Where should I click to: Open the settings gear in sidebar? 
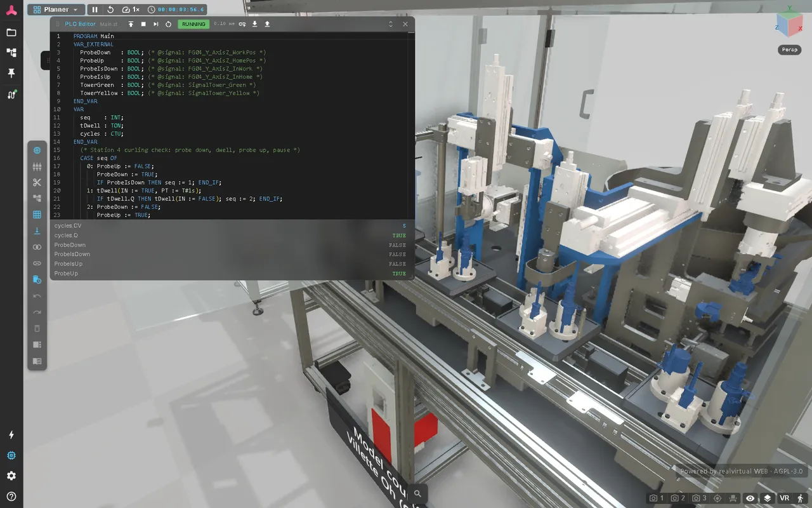coord(11,476)
